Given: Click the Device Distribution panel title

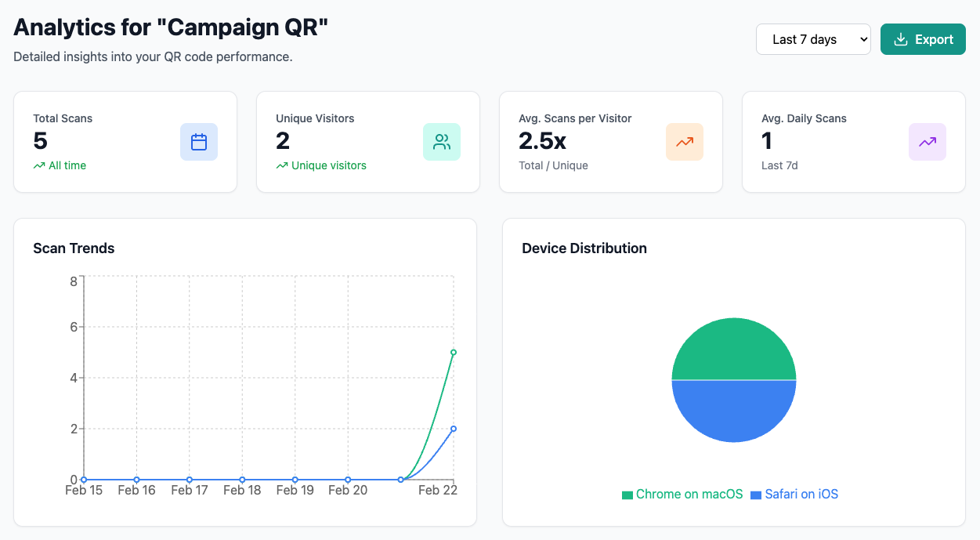Looking at the screenshot, I should coord(584,248).
